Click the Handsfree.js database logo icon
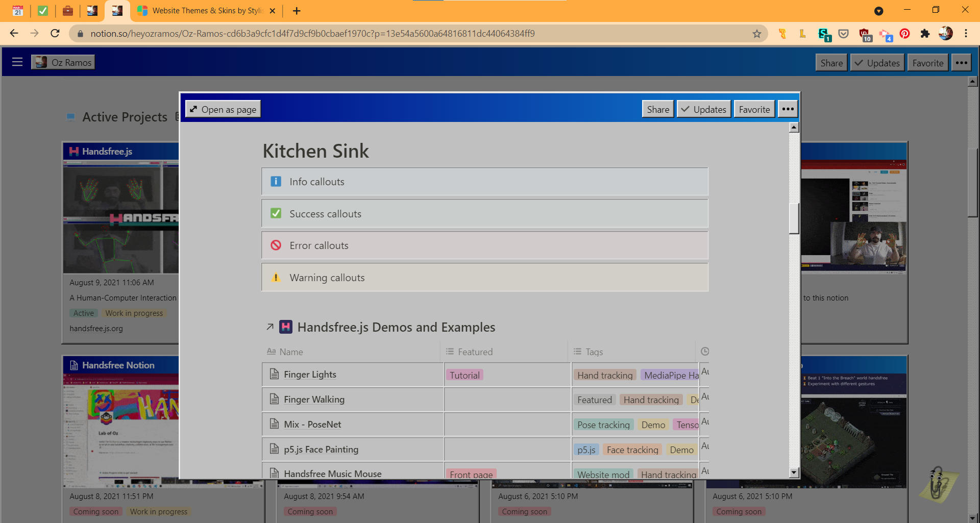Screen dimensions: 980x523 pos(286,327)
